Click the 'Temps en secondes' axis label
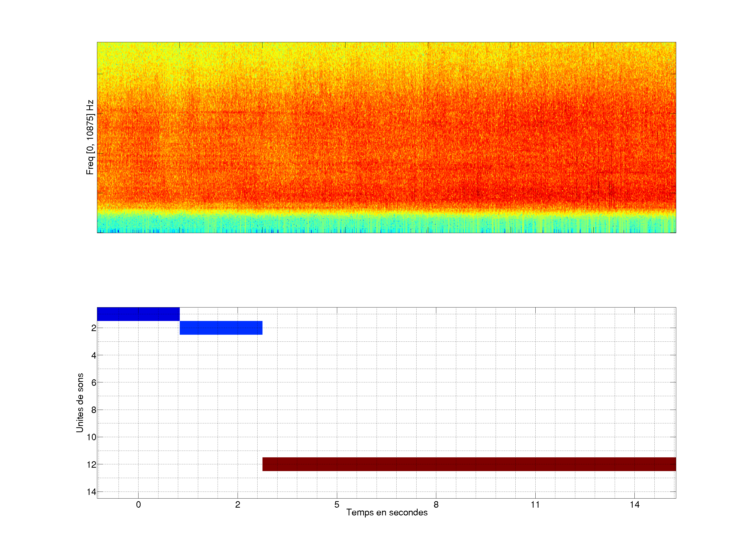The image size is (747, 560). point(387,512)
